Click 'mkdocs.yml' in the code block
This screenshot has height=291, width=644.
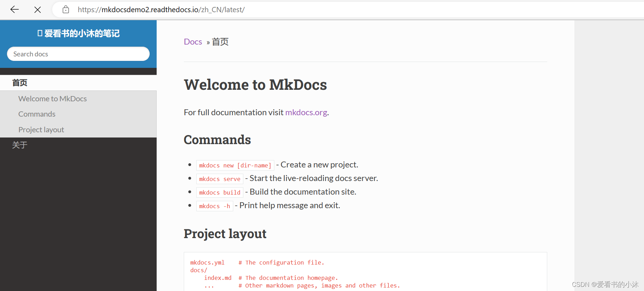207,262
